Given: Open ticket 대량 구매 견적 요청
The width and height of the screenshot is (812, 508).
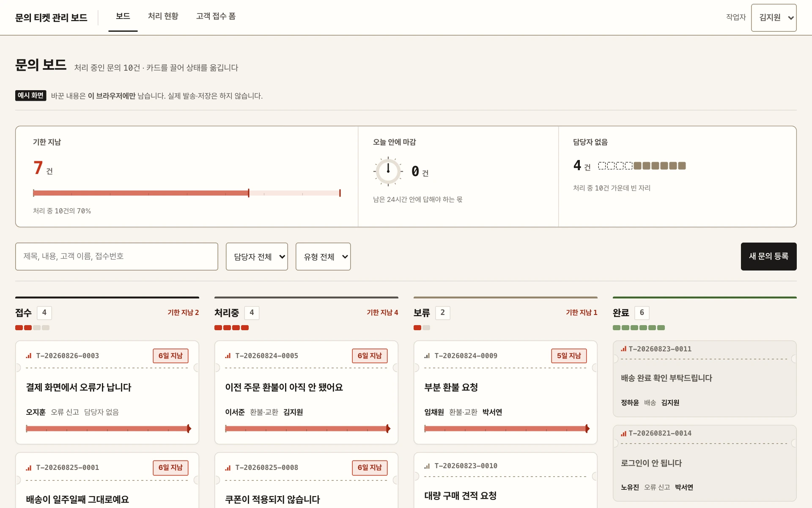Looking at the screenshot, I should click(x=460, y=496).
